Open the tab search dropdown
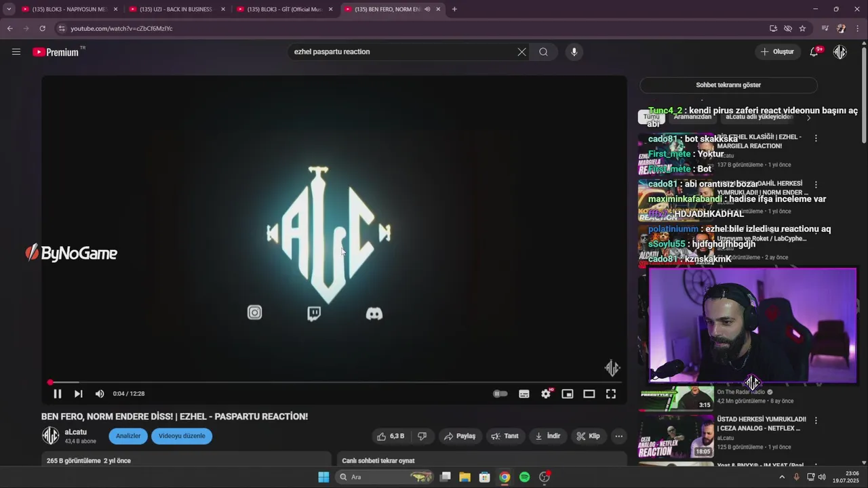The height and width of the screenshot is (488, 868). (9, 9)
